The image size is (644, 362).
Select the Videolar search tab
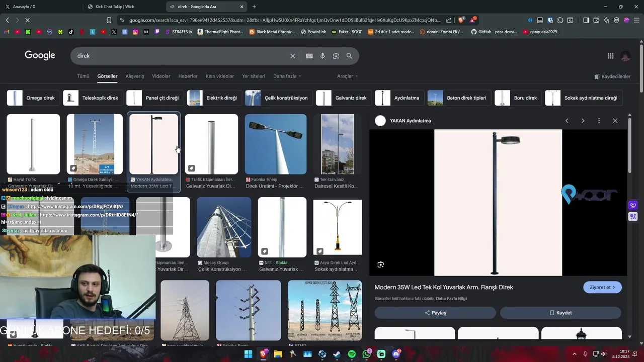click(161, 76)
